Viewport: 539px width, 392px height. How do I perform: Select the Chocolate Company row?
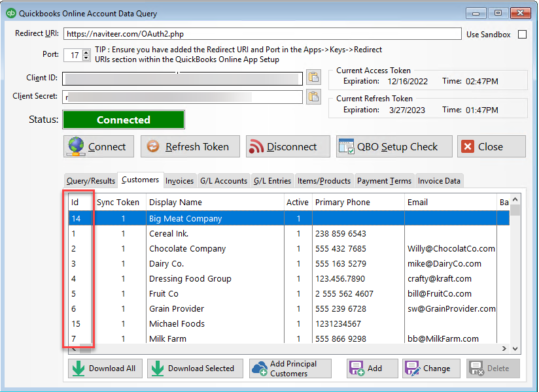(288, 249)
